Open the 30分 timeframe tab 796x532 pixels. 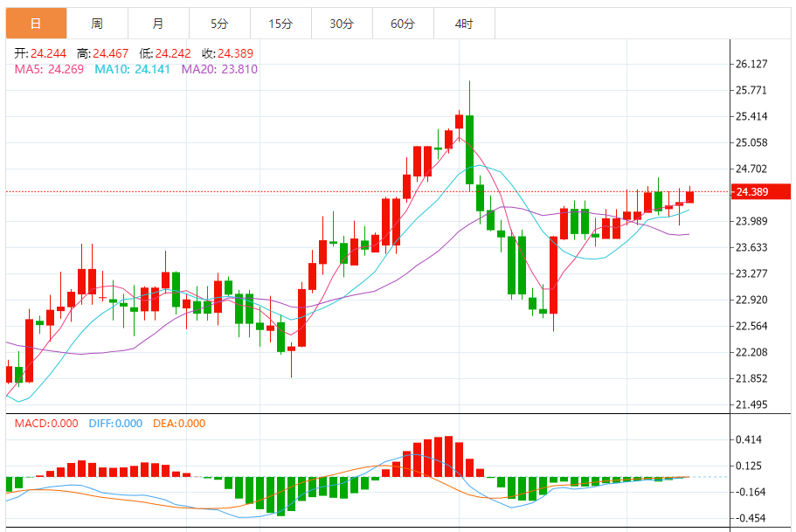click(342, 24)
